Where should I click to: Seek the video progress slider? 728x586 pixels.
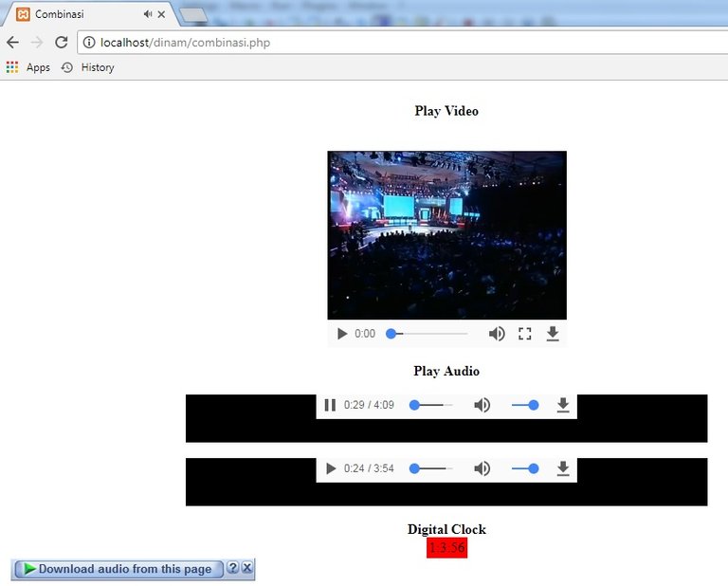point(428,334)
